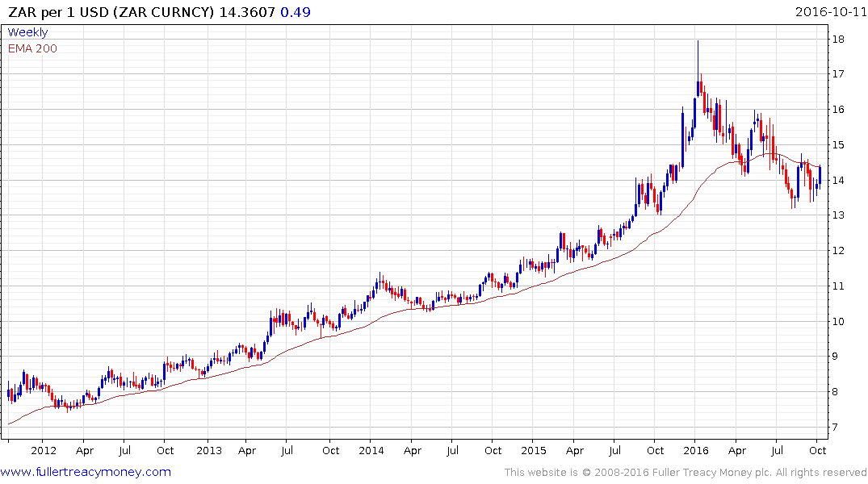
Task: Click the copyright notice 'Fuller Treacy Money plc'
Action: [712, 473]
